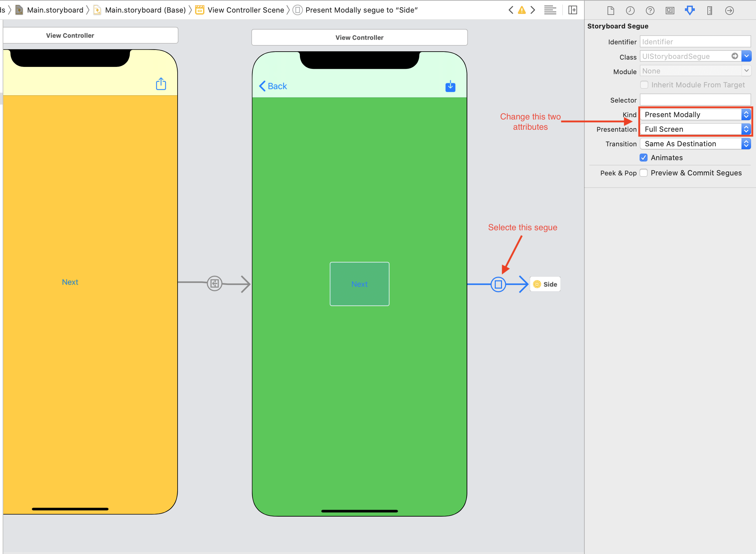This screenshot has height=554, width=756.
Task: Click the share/export icon on yellow view controller
Action: [161, 83]
